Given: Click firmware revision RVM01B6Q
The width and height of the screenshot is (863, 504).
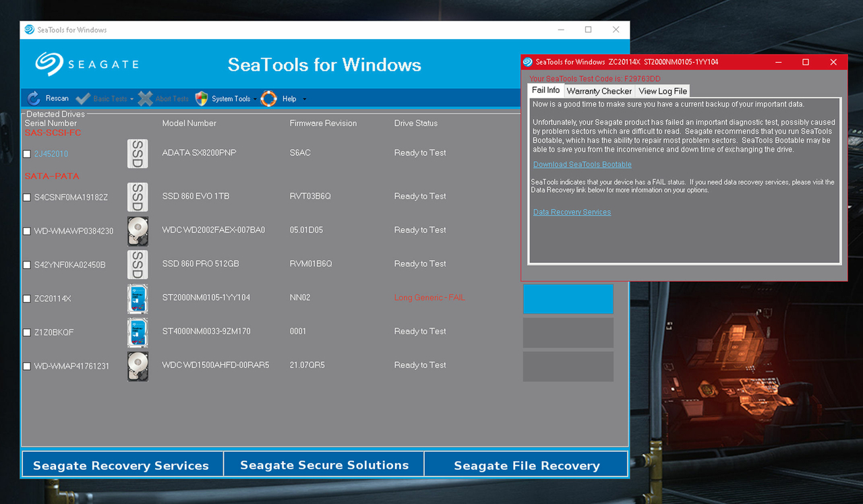Looking at the screenshot, I should pyautogui.click(x=311, y=263).
